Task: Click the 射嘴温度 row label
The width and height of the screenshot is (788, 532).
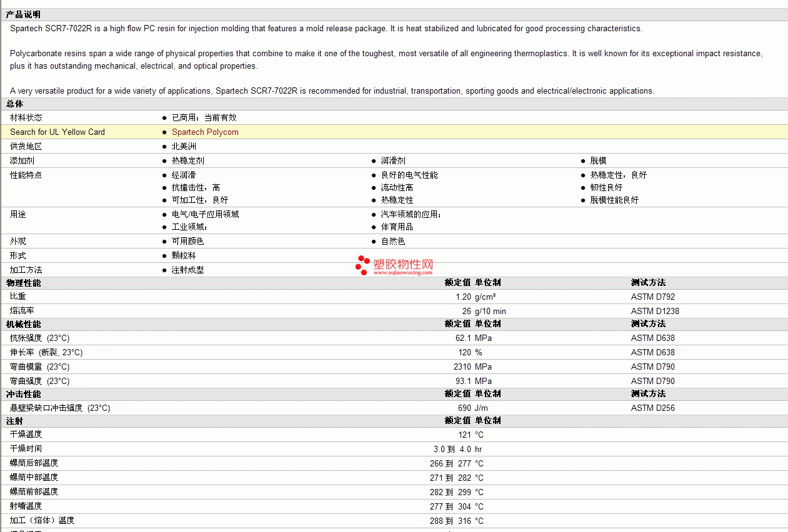Action: click(x=26, y=506)
